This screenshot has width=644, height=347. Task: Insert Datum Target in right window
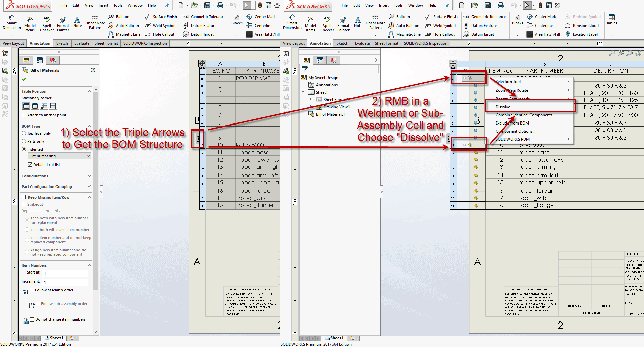pos(478,34)
